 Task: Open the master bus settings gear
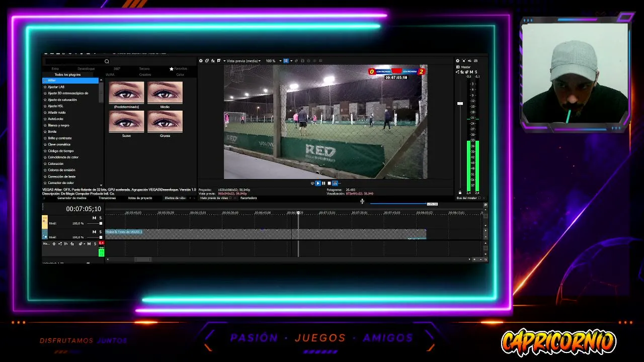pos(457,61)
